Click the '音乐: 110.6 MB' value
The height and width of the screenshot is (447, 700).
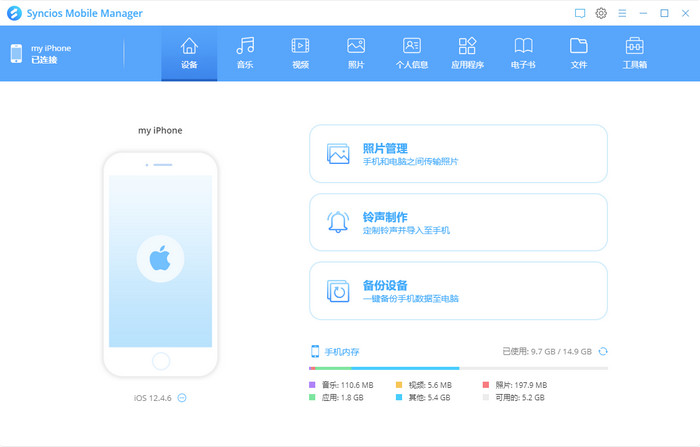348,385
